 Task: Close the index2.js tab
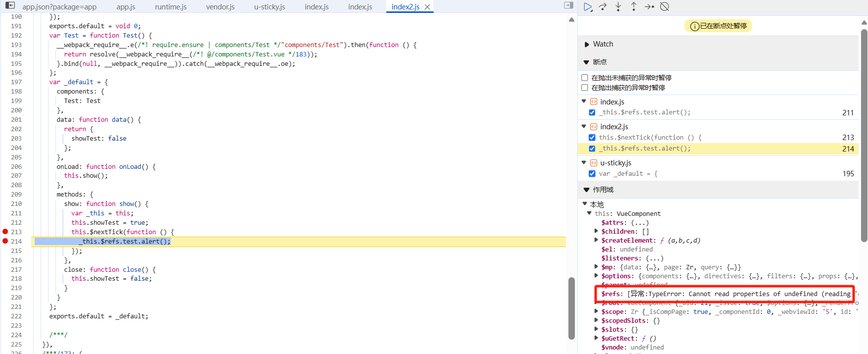click(x=427, y=7)
